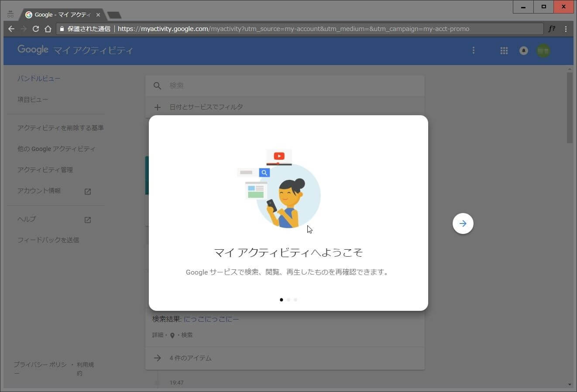The image size is (577, 392).
Task: Switch to 項目ビュー in sidebar
Action: point(33,100)
